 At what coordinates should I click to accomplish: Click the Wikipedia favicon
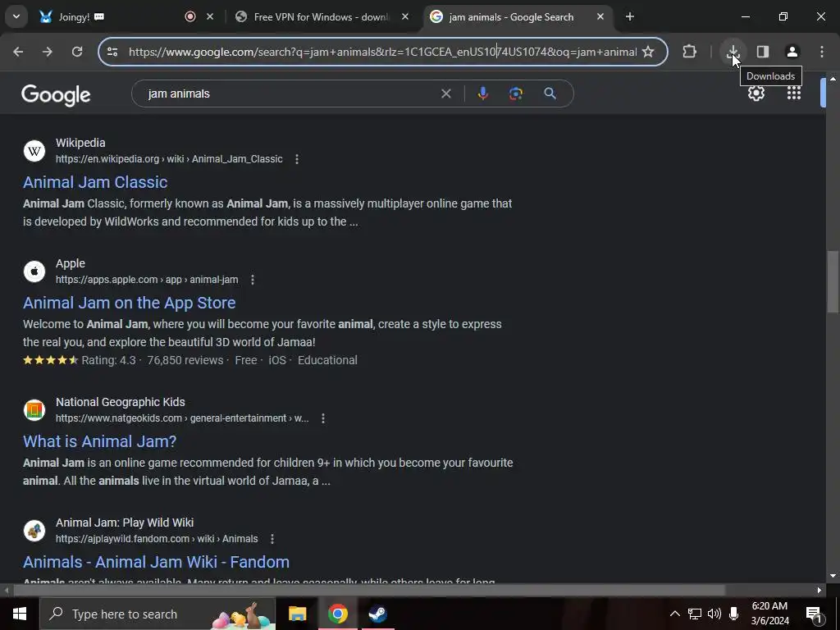[34, 151]
